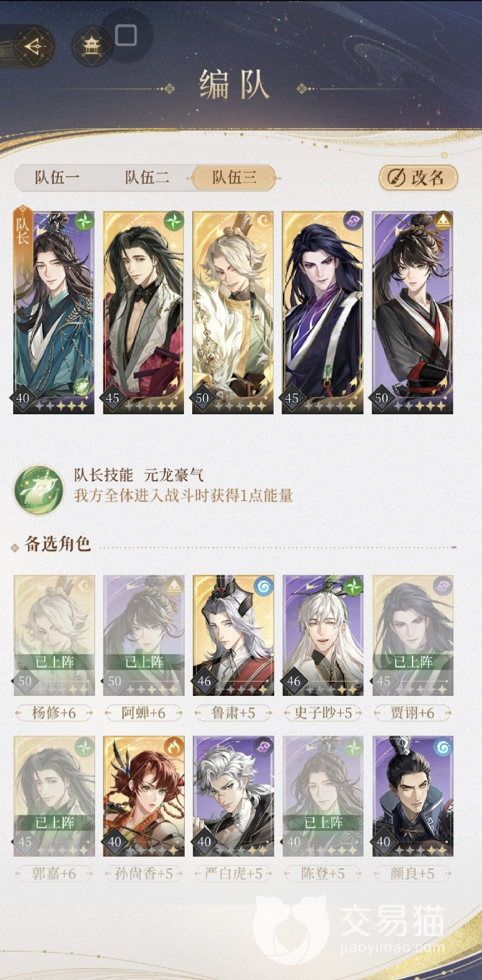The height and width of the screenshot is (980, 482).
Task: Click the 改名 rename button
Action: pyautogui.click(x=419, y=178)
